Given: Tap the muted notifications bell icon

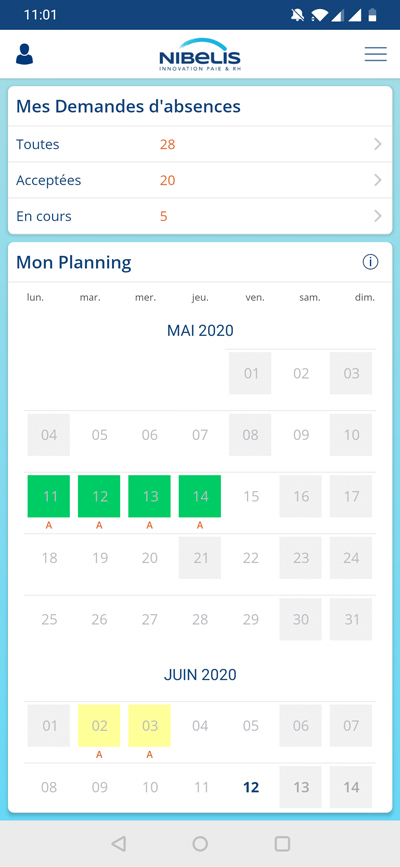Looking at the screenshot, I should click(x=297, y=15).
